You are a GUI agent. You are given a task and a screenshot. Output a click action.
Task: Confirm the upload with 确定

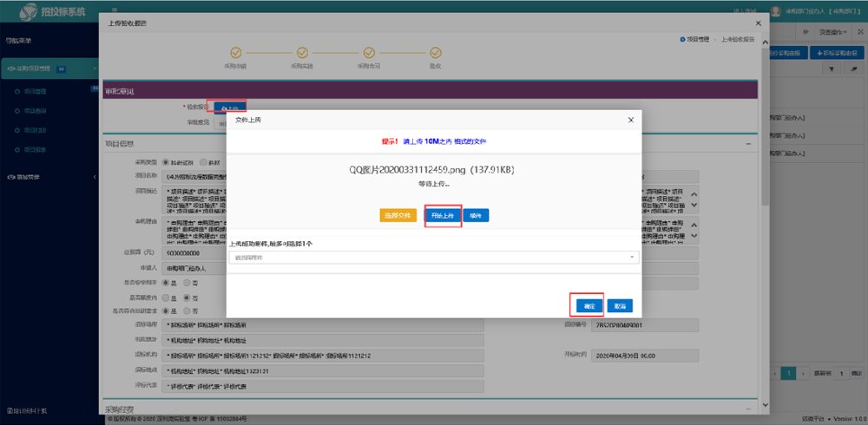(588, 306)
